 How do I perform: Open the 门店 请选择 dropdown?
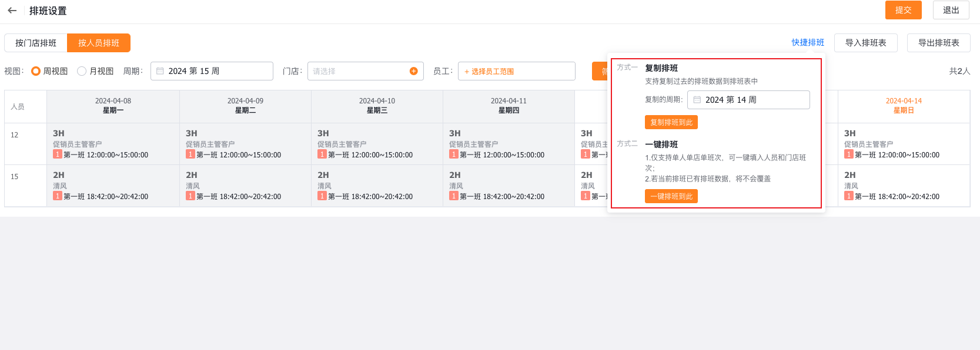tap(365, 71)
